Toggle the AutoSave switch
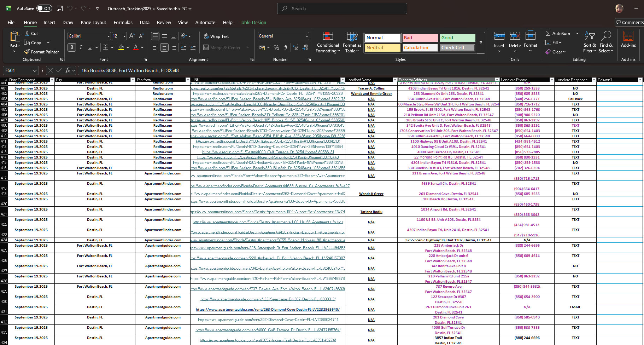 pyautogui.click(x=44, y=8)
